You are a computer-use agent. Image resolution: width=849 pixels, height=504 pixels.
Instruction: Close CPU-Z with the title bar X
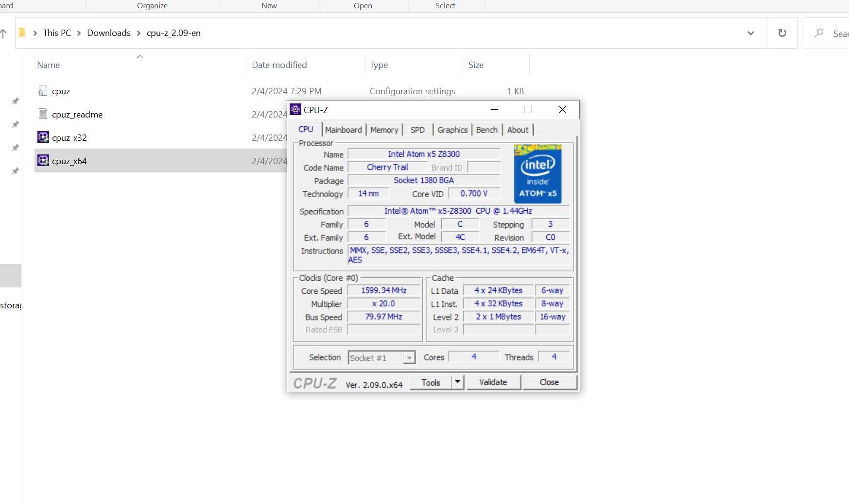(562, 109)
